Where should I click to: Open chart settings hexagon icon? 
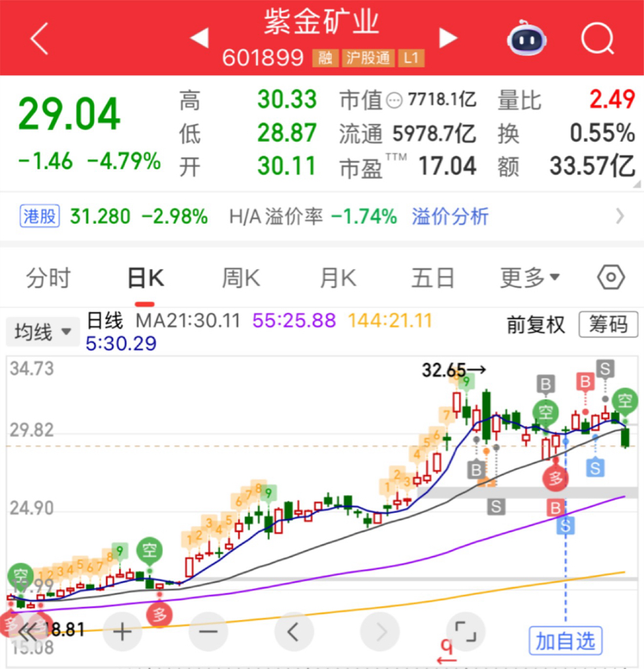point(611,277)
